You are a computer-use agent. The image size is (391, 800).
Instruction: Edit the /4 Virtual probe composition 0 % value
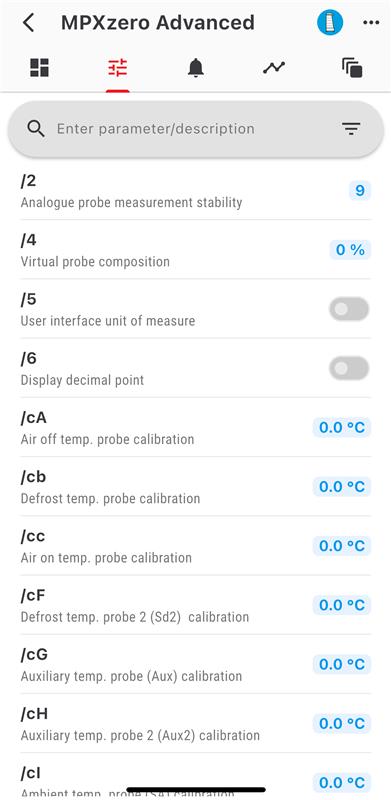click(350, 250)
